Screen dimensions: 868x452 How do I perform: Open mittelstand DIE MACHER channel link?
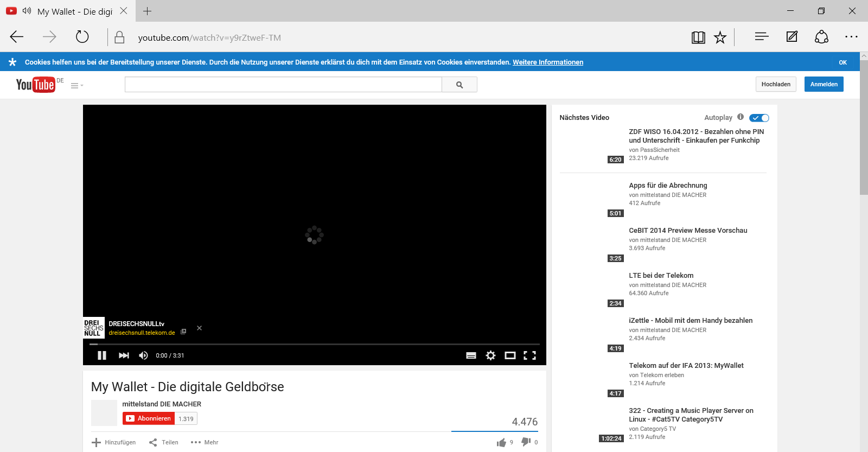click(x=162, y=404)
